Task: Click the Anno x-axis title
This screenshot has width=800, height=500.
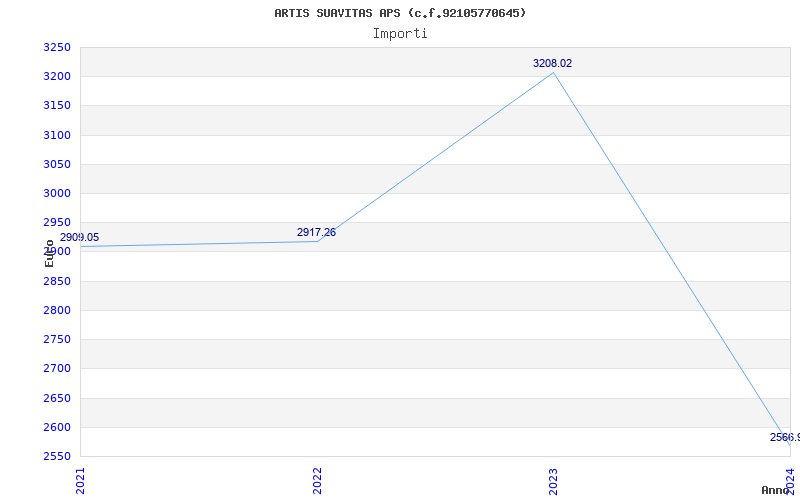Action: pos(775,490)
